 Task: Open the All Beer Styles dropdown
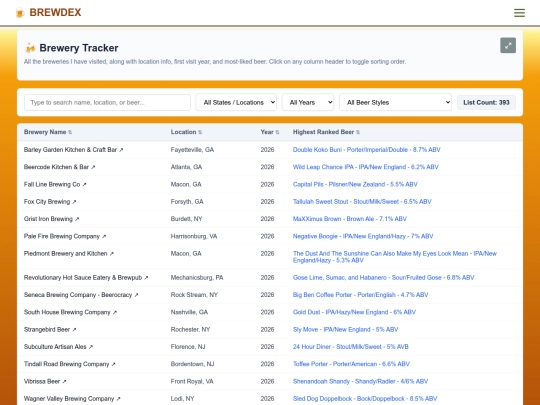tap(395, 102)
